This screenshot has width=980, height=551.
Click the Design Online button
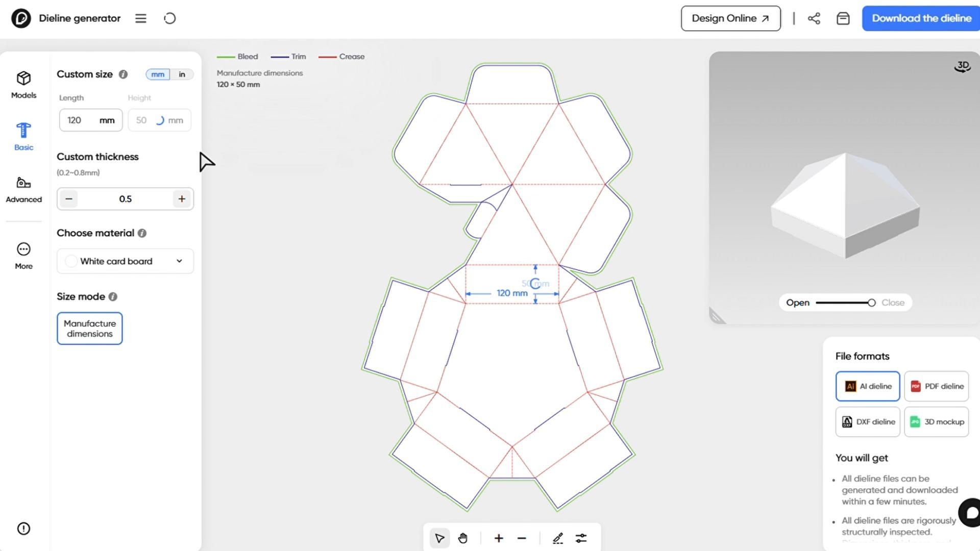731,18
